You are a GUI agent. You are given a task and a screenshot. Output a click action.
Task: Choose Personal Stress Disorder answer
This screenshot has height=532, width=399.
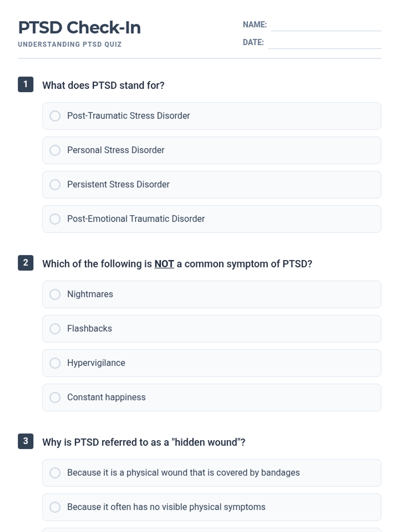click(55, 150)
